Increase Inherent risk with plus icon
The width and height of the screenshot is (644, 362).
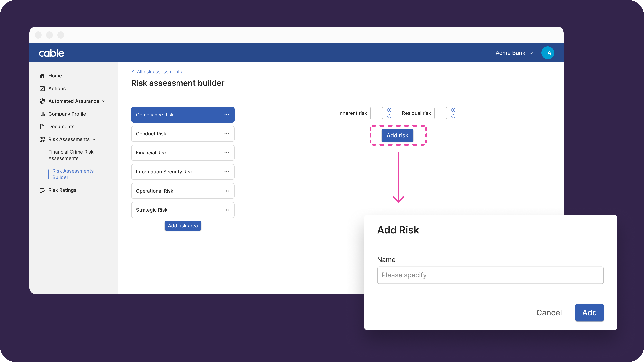(x=389, y=110)
